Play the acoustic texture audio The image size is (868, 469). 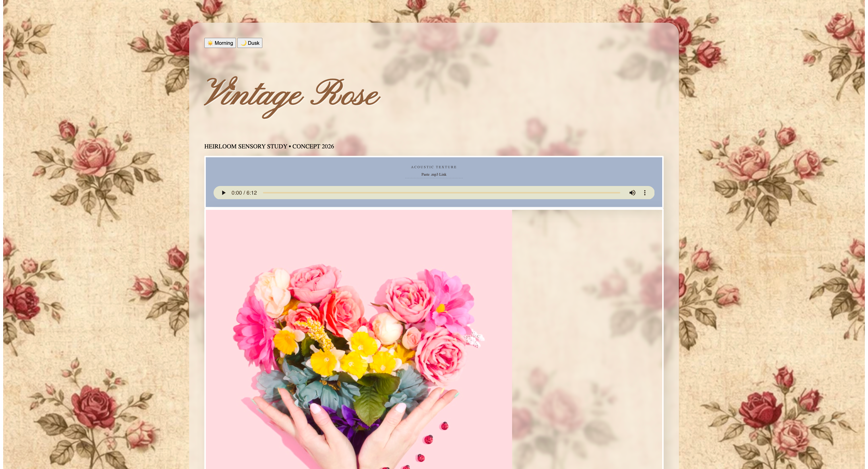click(x=223, y=193)
